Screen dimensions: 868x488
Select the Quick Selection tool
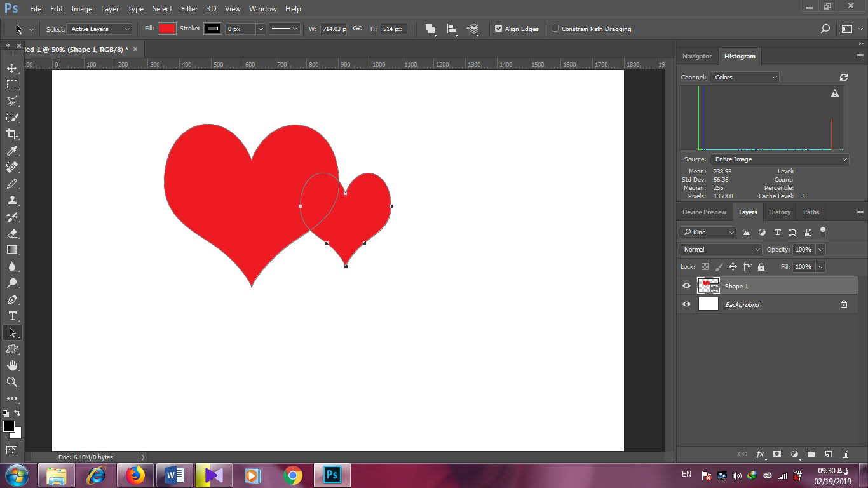click(11, 118)
